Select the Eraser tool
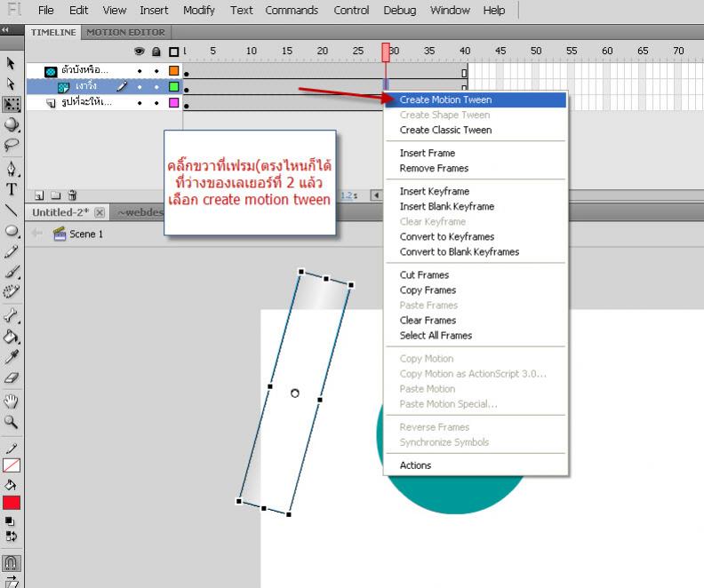The width and height of the screenshot is (704, 588). tap(11, 377)
